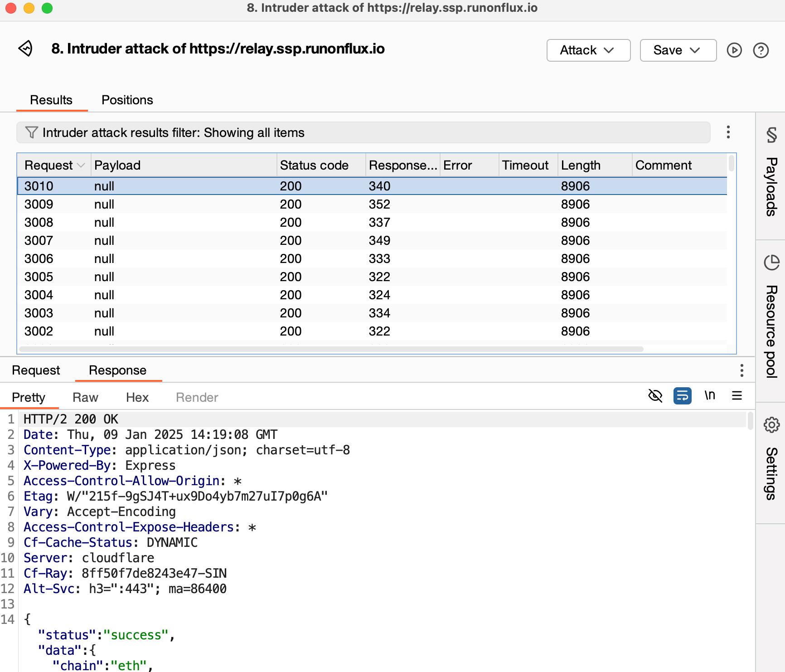785x672 pixels.
Task: Click the Vary: Accept-Encoding header
Action: [100, 511]
